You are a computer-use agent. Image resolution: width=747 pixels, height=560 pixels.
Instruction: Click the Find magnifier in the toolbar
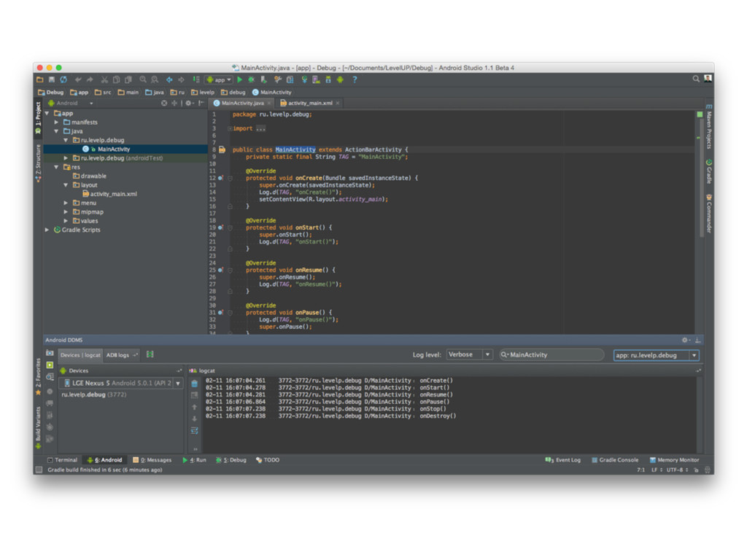pos(143,79)
